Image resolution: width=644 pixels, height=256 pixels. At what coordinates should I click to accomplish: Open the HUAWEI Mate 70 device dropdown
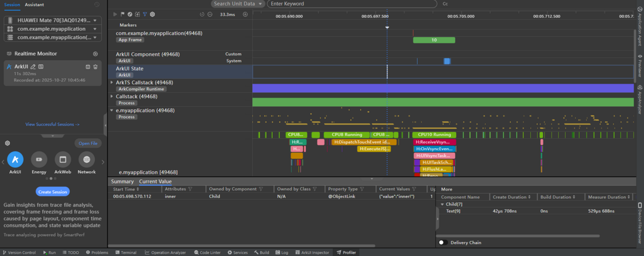[x=53, y=20]
